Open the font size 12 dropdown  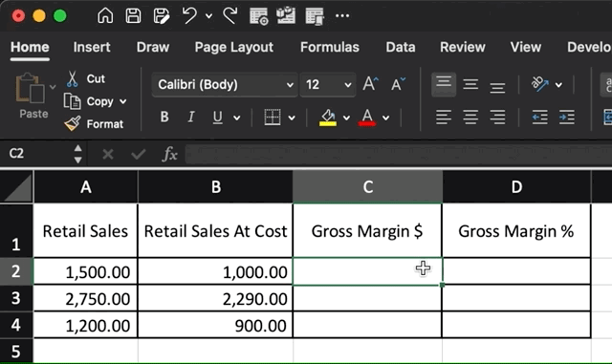(328, 85)
